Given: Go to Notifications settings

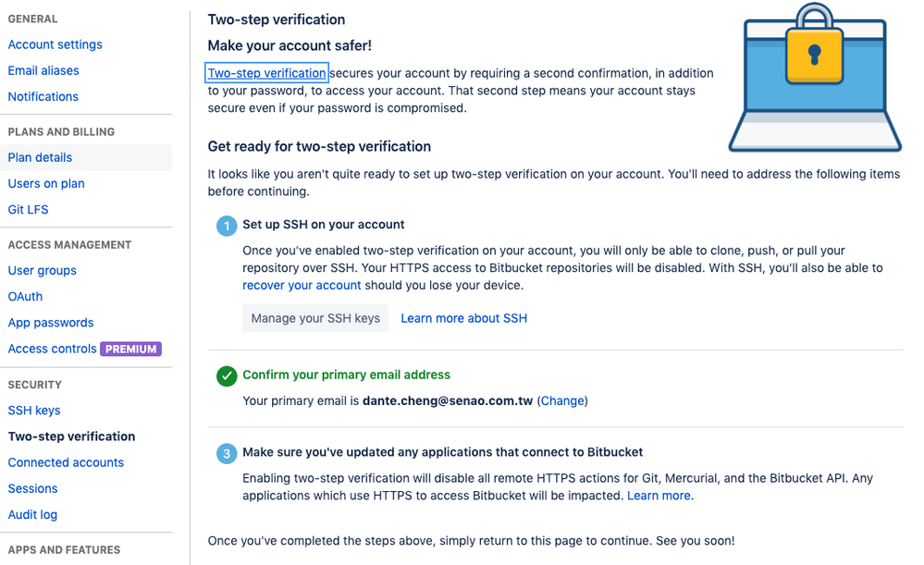Looking at the screenshot, I should tap(43, 96).
